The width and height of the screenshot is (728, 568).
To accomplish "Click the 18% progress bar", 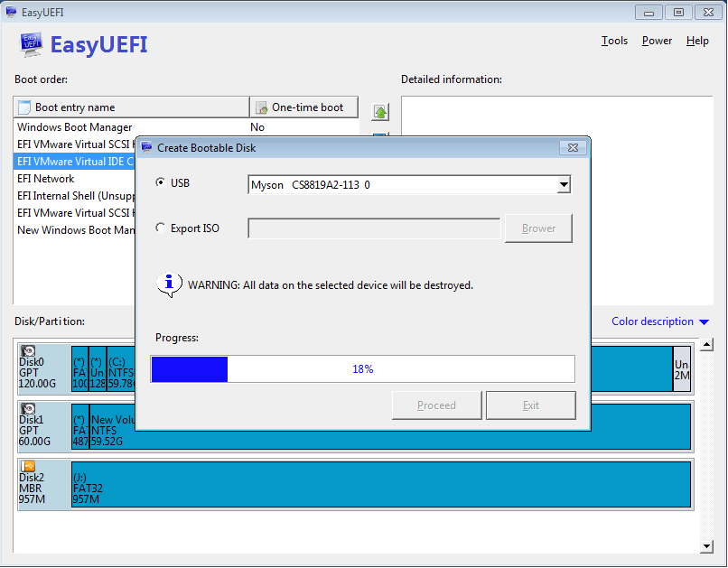I will (362, 369).
